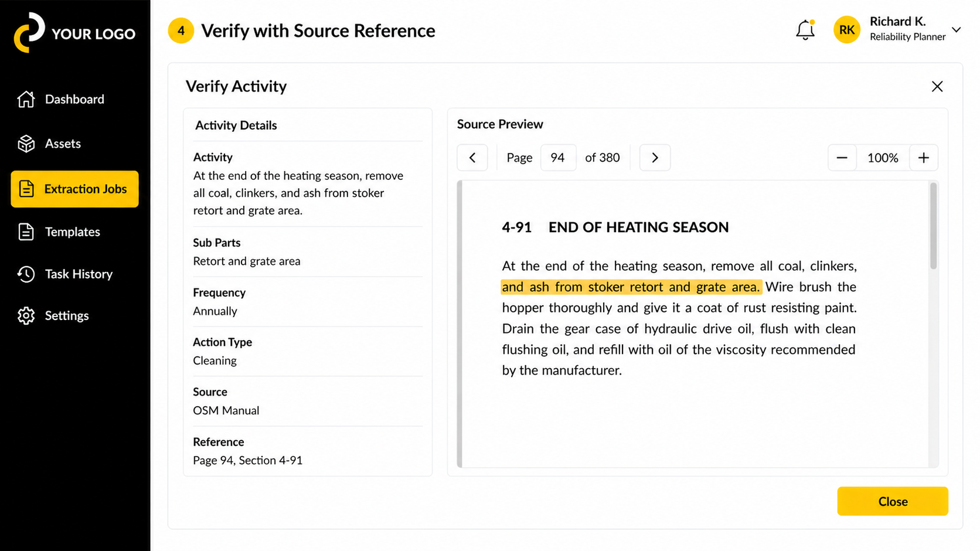Click the Extraction Jobs document icon
Image resolution: width=980 pixels, height=551 pixels.
click(x=26, y=189)
